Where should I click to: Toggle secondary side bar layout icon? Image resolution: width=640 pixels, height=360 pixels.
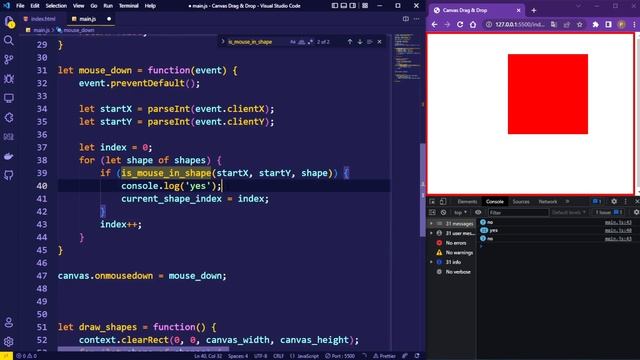[353, 6]
